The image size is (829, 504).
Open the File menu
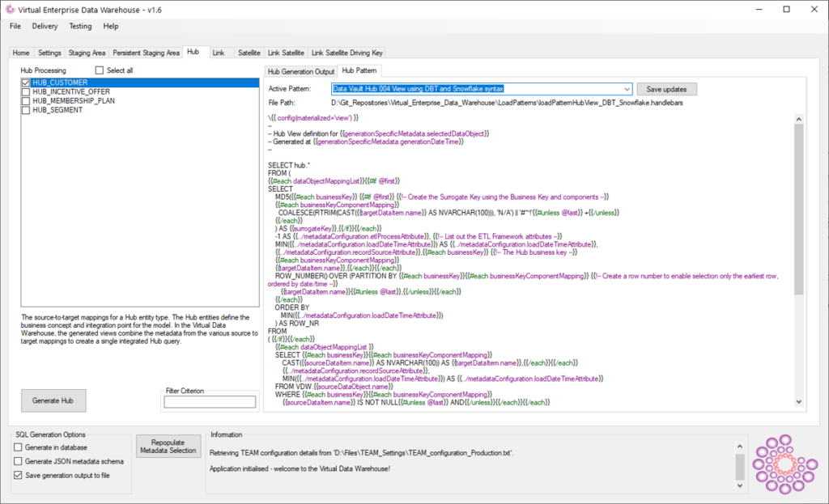(x=15, y=26)
